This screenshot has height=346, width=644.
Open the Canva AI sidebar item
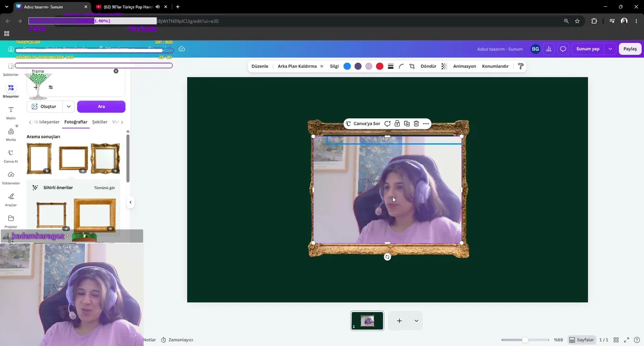(x=11, y=156)
